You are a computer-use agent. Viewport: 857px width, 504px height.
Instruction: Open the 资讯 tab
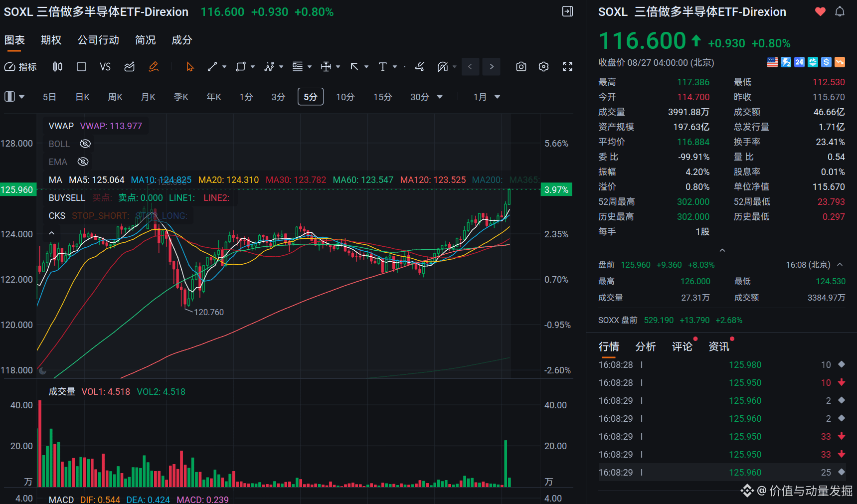pos(719,347)
